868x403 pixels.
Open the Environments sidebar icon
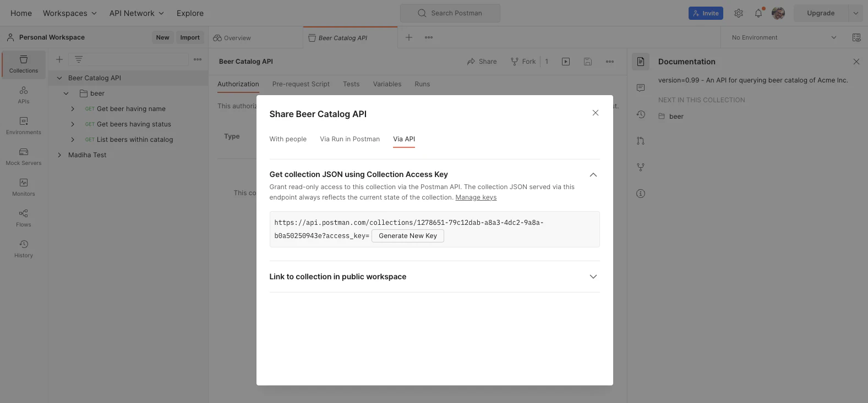(x=24, y=125)
